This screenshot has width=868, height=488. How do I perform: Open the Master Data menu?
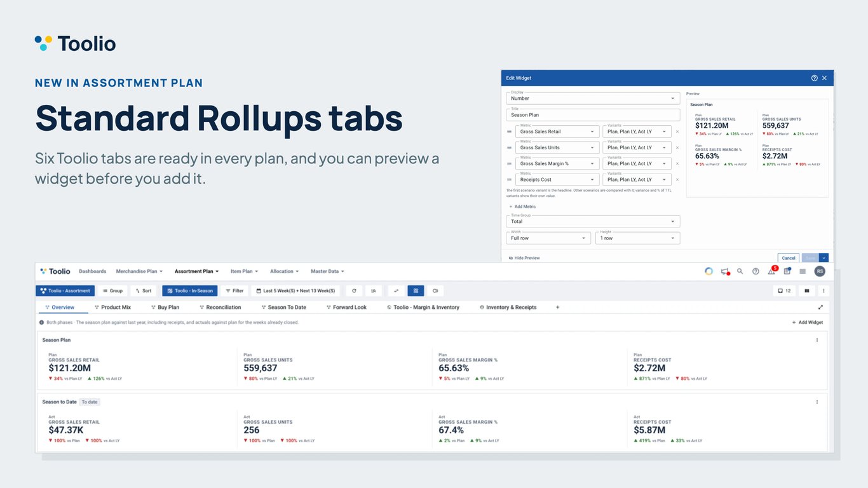[x=327, y=271]
